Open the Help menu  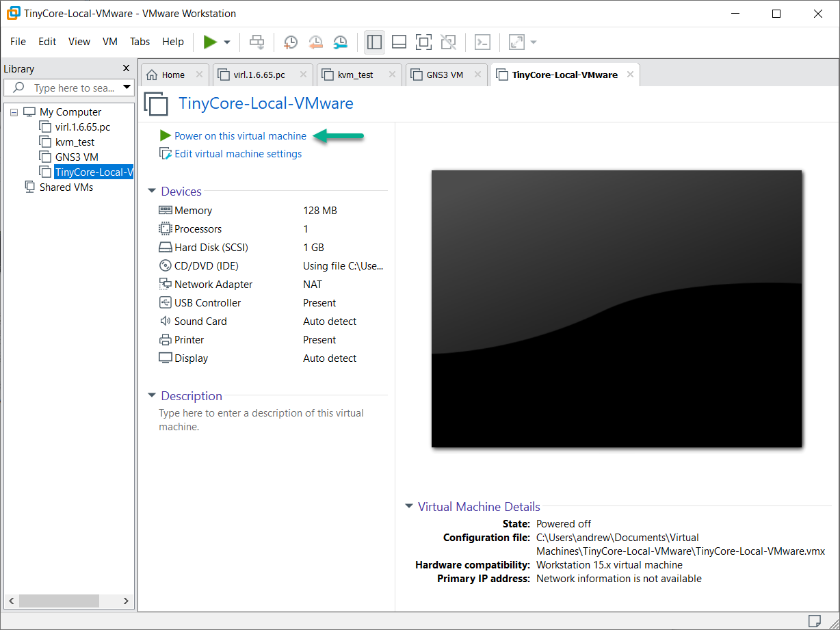tap(173, 42)
